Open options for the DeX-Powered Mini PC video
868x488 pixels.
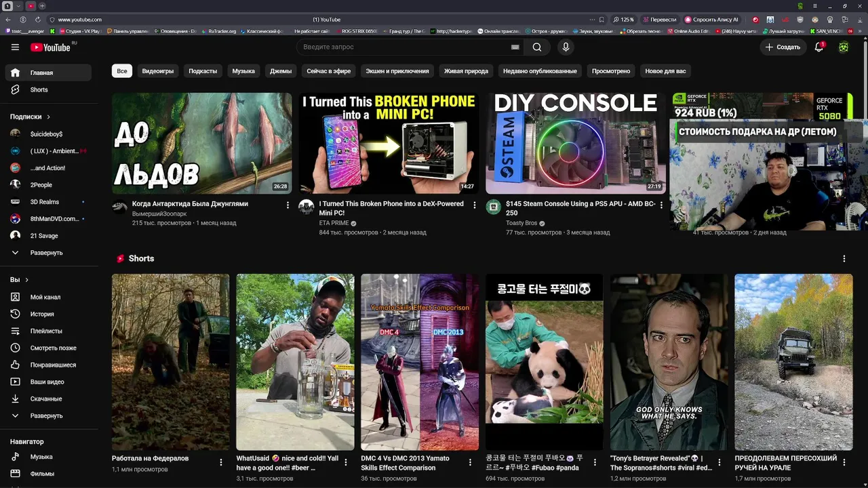pyautogui.click(x=474, y=205)
